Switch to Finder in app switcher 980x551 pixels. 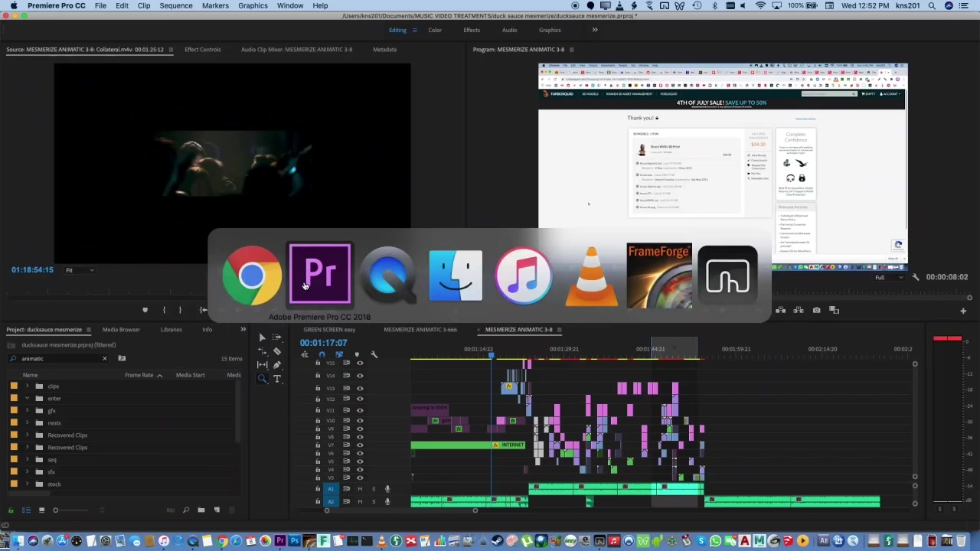click(456, 275)
